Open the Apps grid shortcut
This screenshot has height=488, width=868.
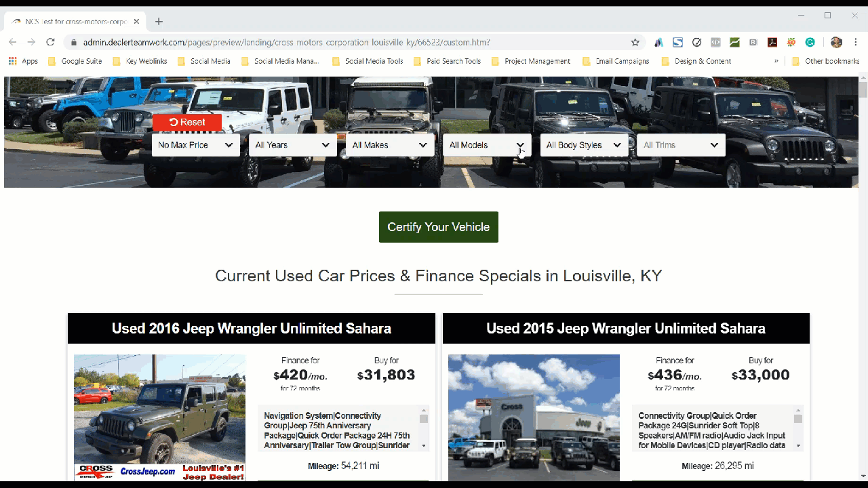[x=23, y=61]
